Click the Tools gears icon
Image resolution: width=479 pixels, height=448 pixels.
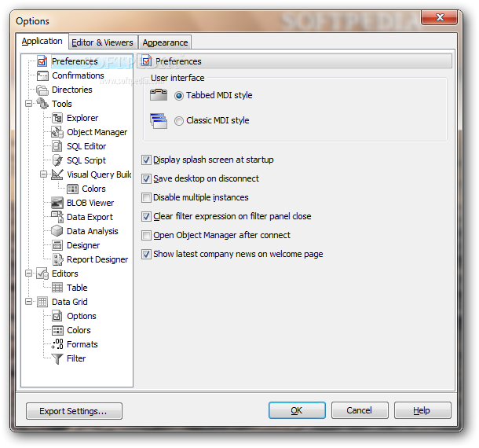pos(42,104)
